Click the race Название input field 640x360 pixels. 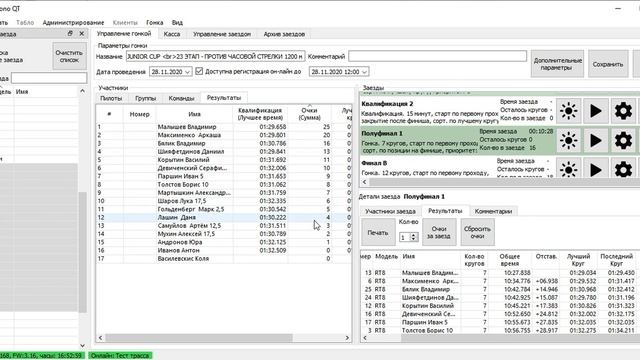point(215,56)
